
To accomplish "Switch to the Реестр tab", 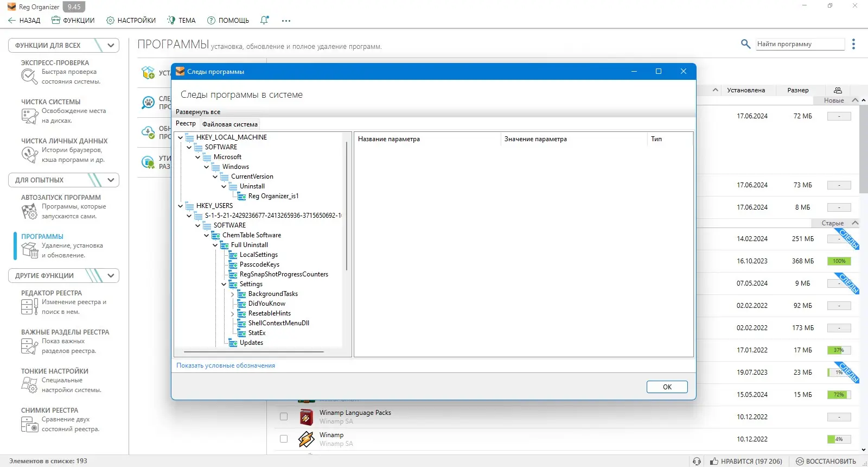I will point(186,123).
